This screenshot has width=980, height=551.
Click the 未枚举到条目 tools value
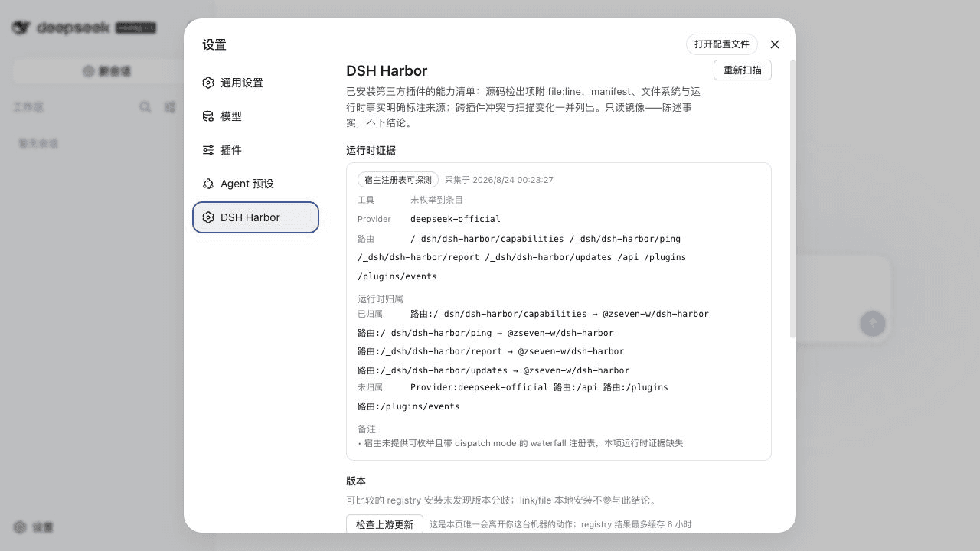[436, 200]
